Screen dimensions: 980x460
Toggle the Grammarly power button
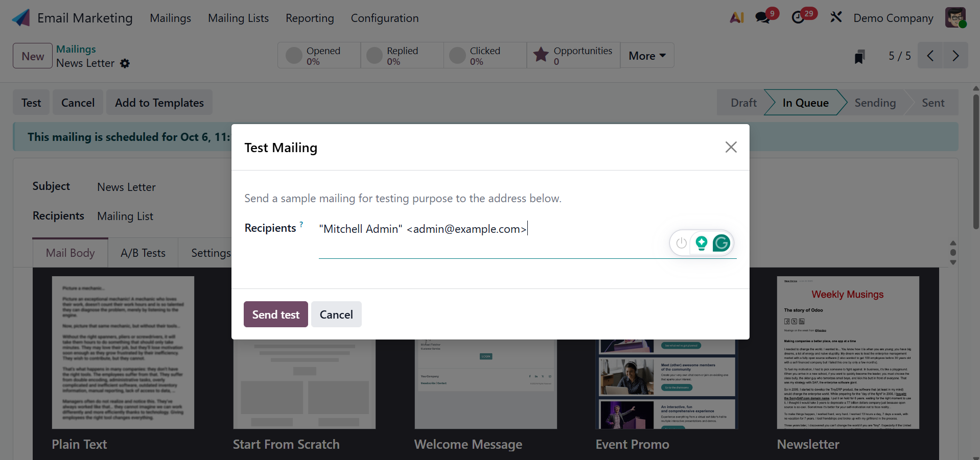[x=681, y=243]
